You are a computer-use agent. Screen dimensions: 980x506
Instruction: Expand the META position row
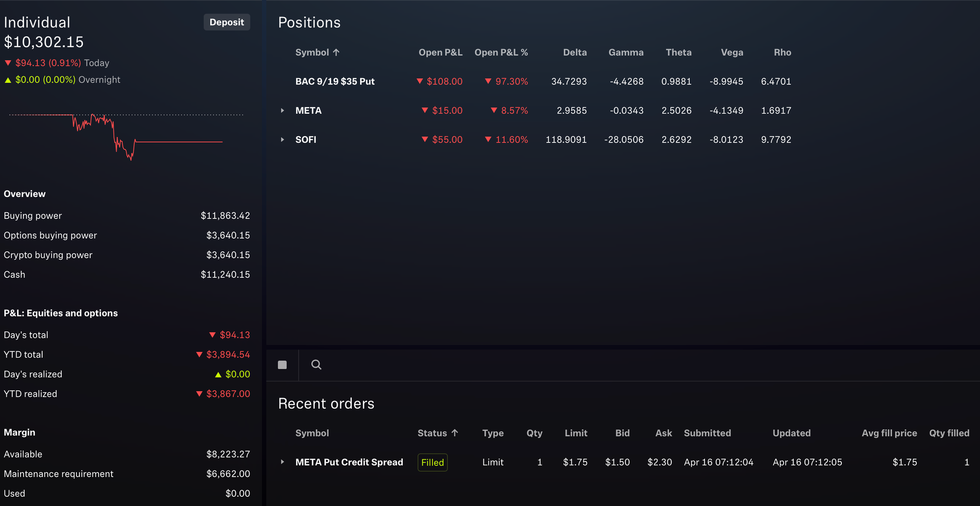[x=282, y=111]
